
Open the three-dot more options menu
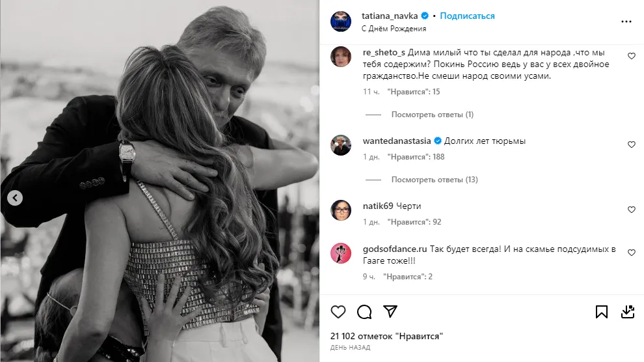[626, 21]
